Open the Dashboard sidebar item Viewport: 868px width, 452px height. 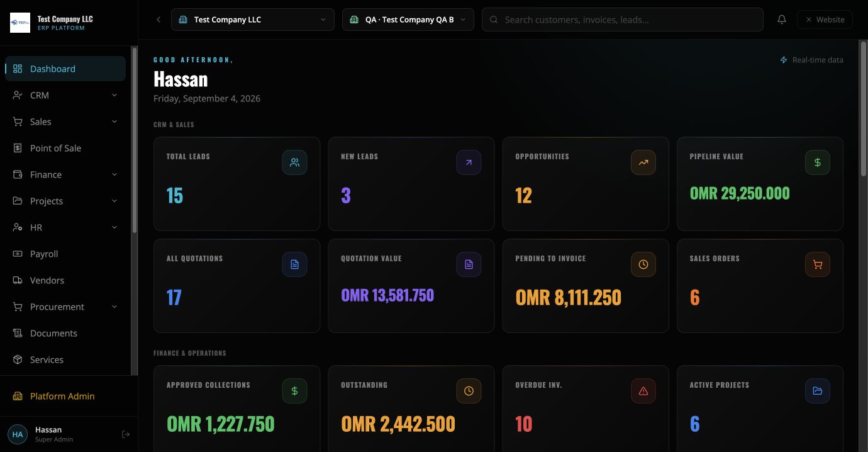pyautogui.click(x=65, y=69)
